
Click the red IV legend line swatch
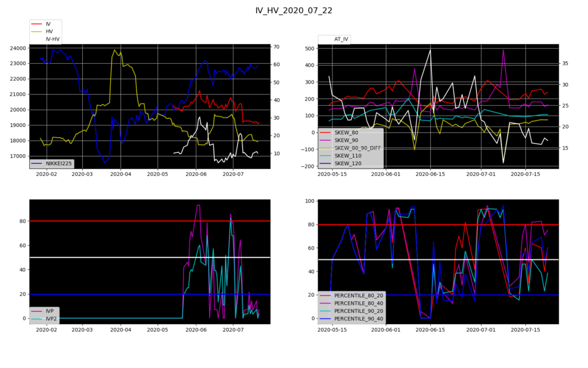(x=37, y=24)
